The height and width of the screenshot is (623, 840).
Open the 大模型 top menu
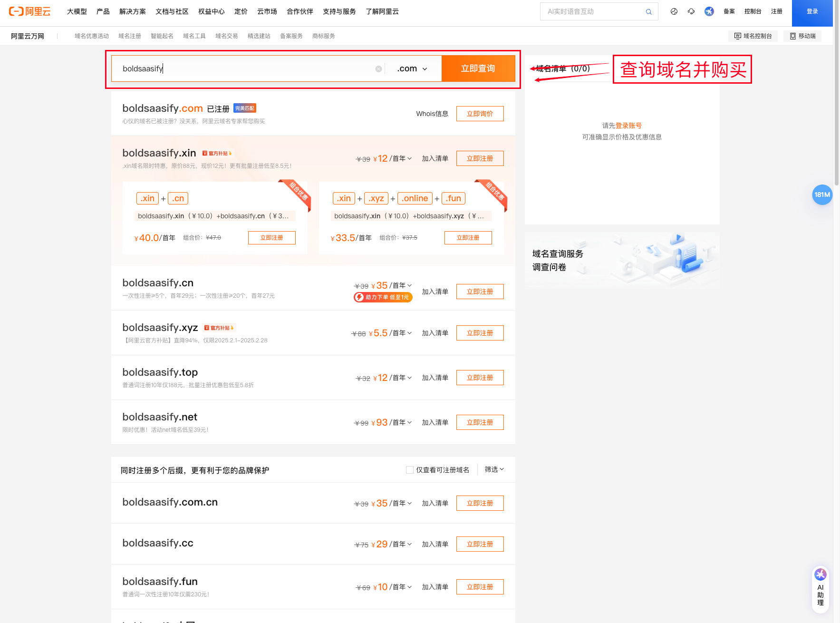click(x=77, y=11)
